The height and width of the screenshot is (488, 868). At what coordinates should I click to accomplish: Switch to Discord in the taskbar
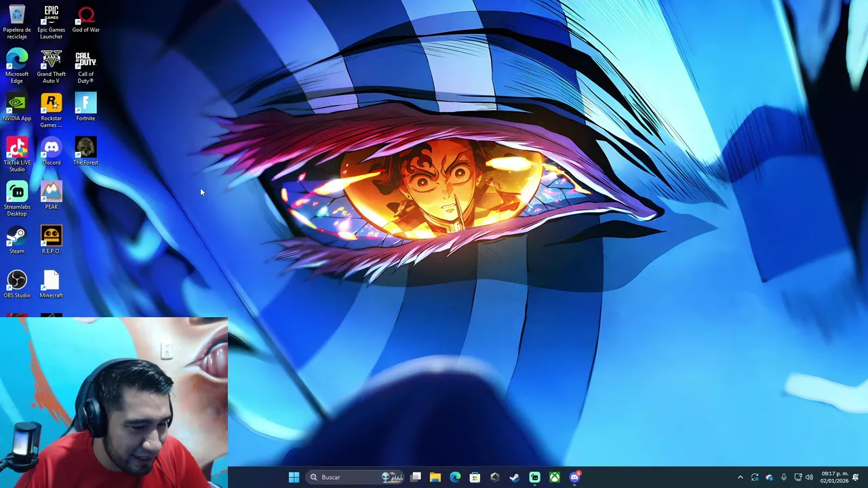coord(574,477)
